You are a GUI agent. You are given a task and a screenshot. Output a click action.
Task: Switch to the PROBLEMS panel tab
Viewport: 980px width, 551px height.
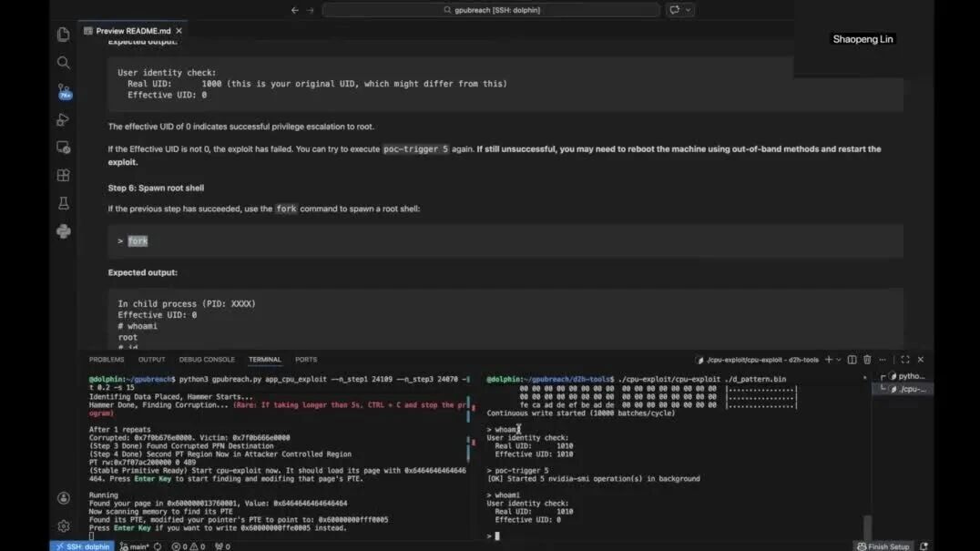coord(107,359)
